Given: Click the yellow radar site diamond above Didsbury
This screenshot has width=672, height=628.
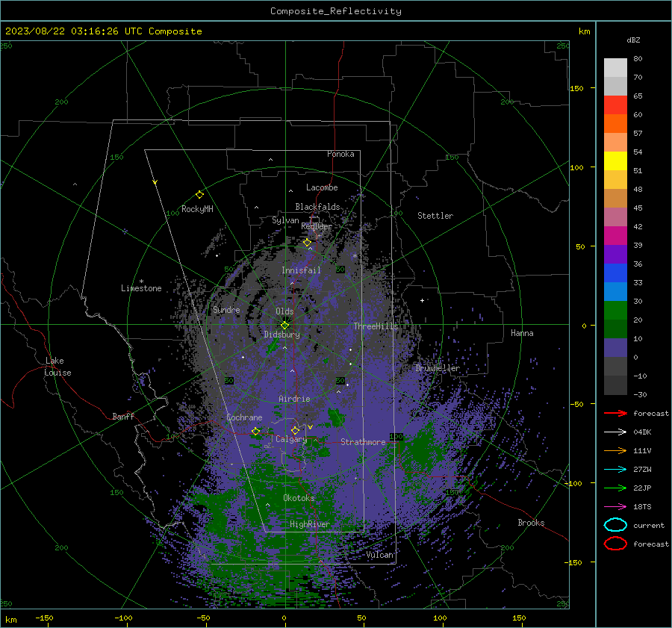Looking at the screenshot, I should click(284, 325).
